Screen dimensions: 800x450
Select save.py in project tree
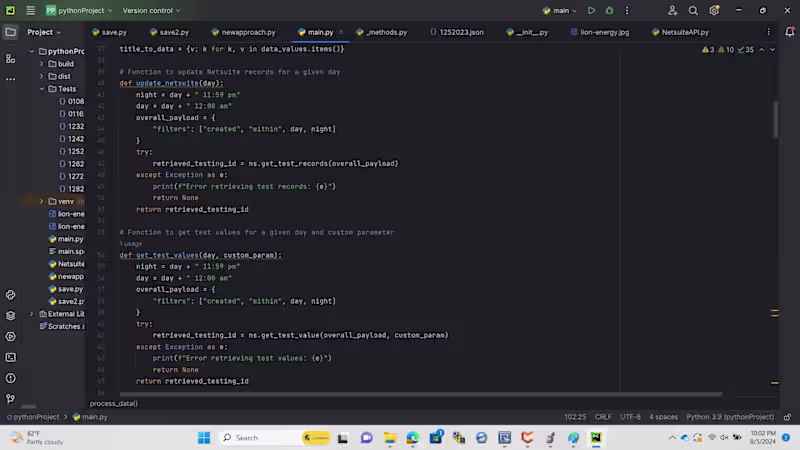[66, 289]
